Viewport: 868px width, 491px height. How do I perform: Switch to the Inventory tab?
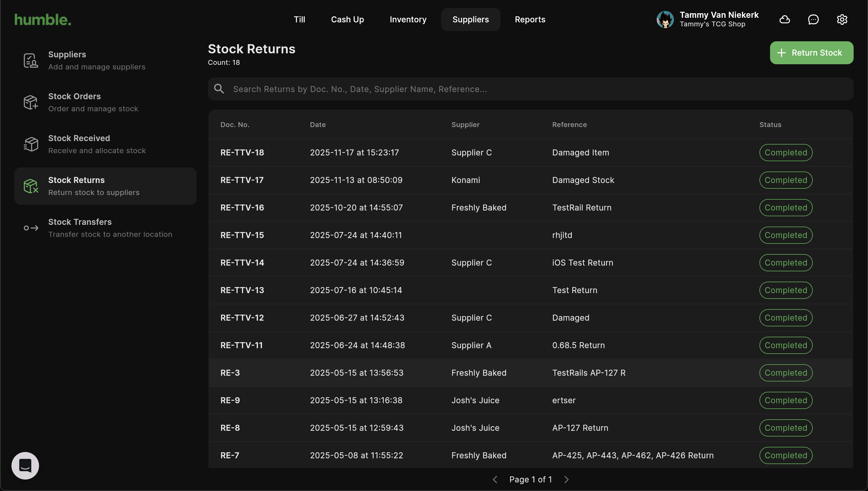point(408,20)
